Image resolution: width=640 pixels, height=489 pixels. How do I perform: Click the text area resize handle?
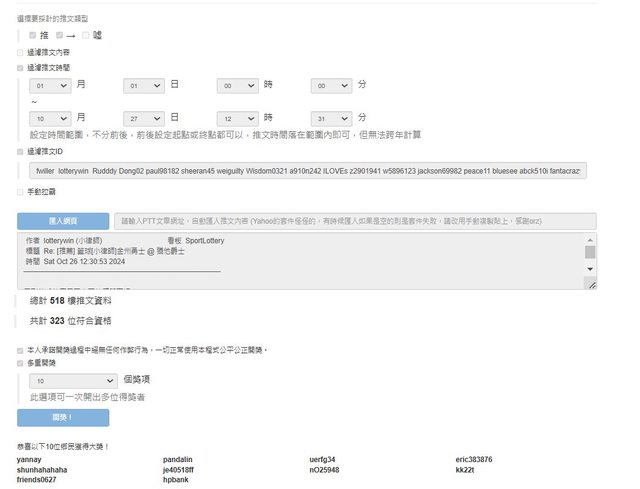591,286
